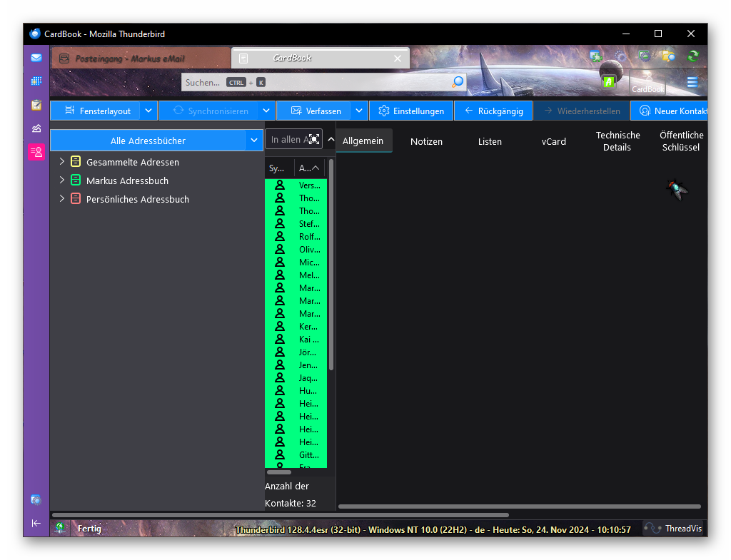This screenshot has height=560, width=731.
Task: Click the CardBook toolbar button
Action: click(x=647, y=83)
